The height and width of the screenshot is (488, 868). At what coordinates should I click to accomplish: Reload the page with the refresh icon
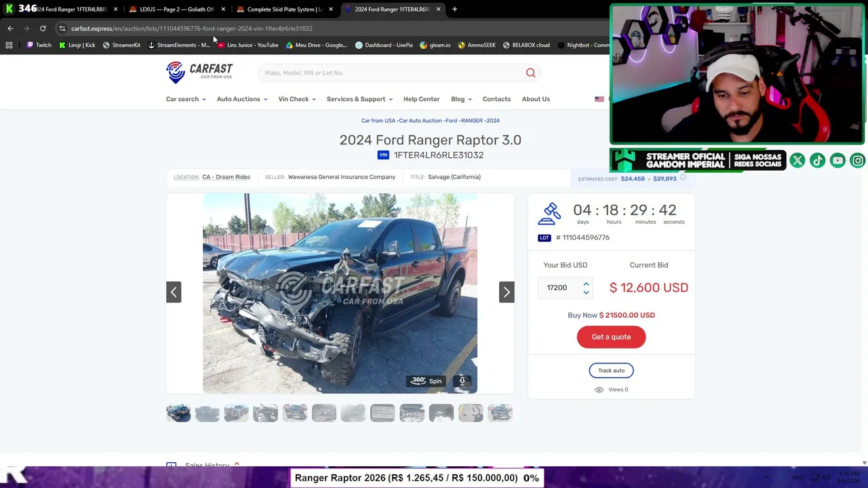(x=43, y=28)
